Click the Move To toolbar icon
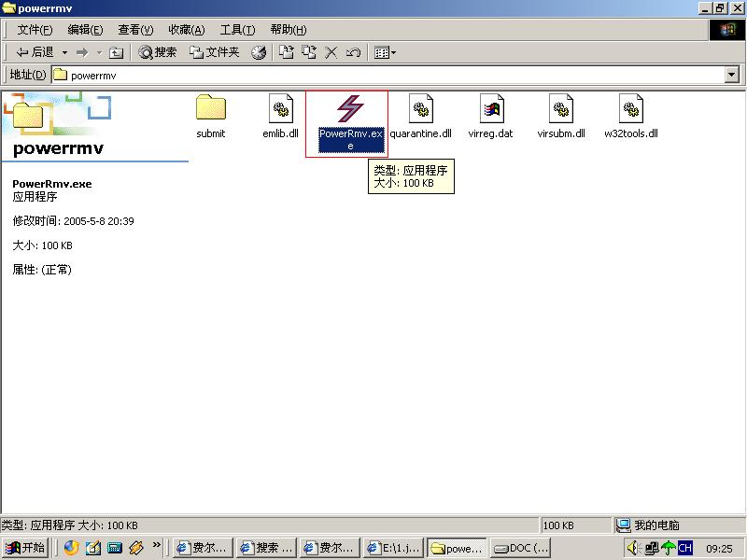Screen dimensions: 747x560 pyautogui.click(x=287, y=52)
